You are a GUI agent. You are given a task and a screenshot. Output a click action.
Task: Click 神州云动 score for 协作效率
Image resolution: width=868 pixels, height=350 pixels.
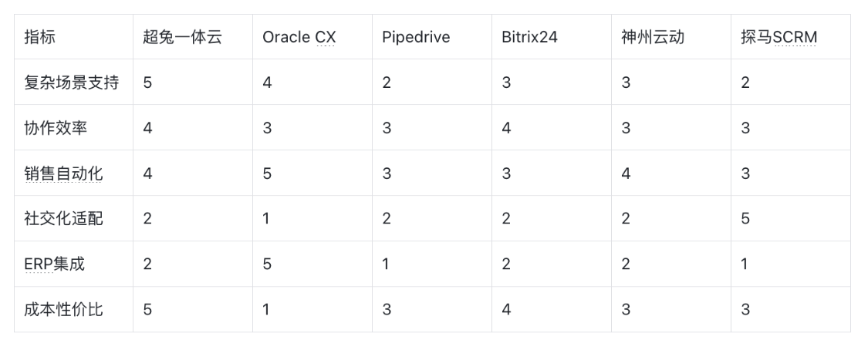click(x=626, y=128)
